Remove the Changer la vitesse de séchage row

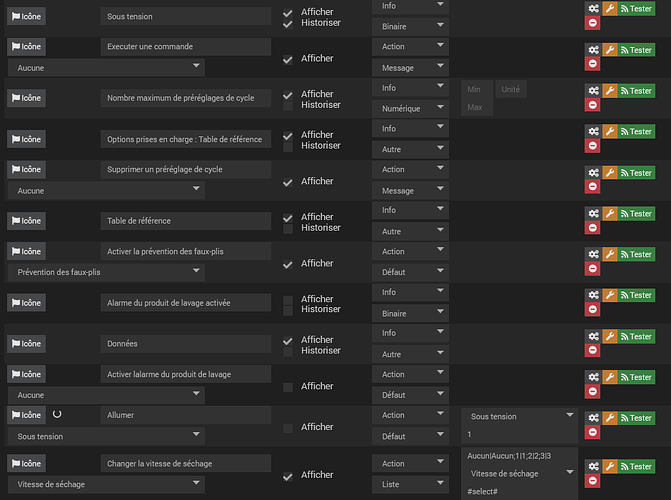click(593, 482)
